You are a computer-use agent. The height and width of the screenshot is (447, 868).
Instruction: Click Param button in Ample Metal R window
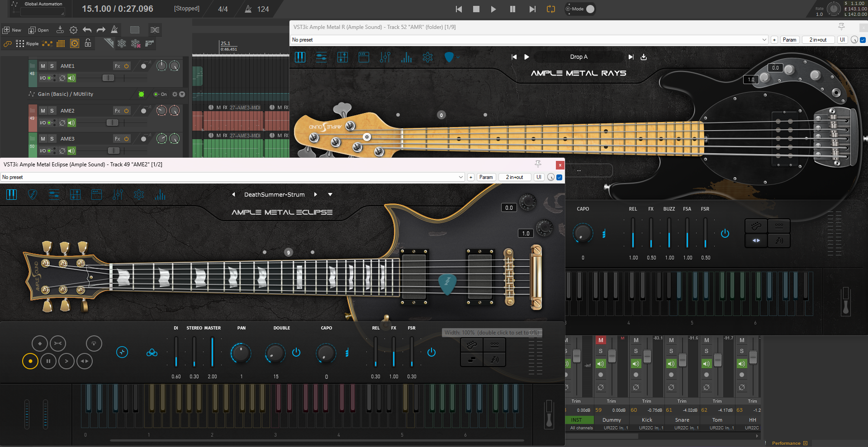tap(789, 40)
